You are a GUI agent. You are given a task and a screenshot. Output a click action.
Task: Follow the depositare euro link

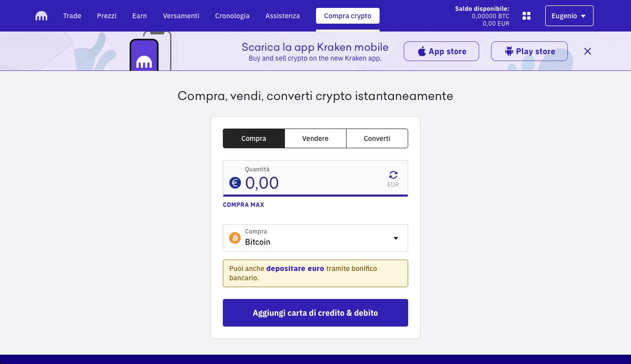[x=295, y=268]
